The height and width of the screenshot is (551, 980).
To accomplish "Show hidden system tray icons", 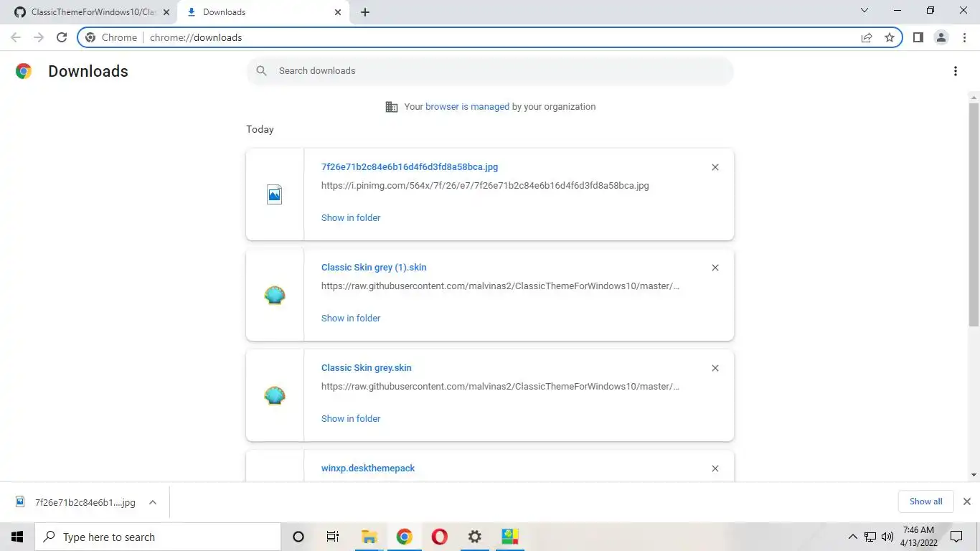I will point(852,537).
